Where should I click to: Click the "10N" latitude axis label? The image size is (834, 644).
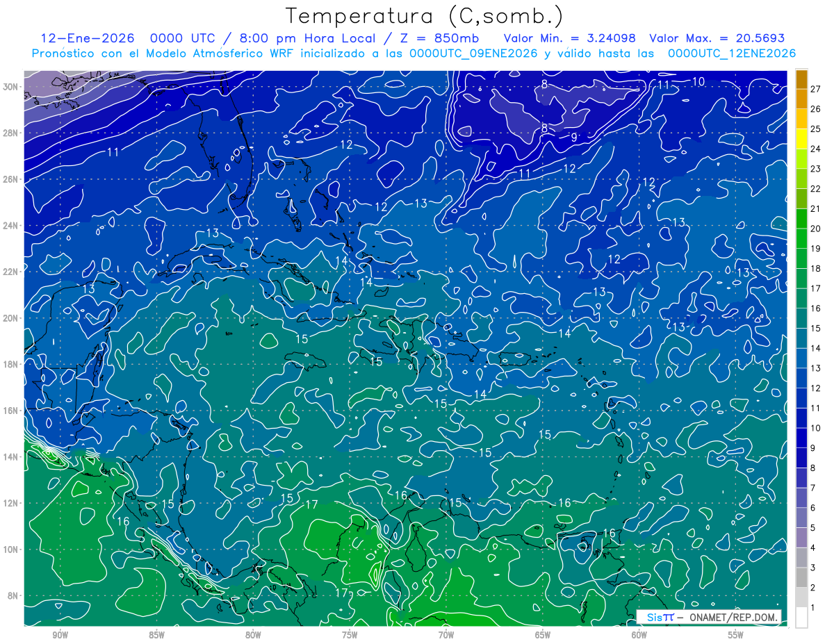click(10, 550)
